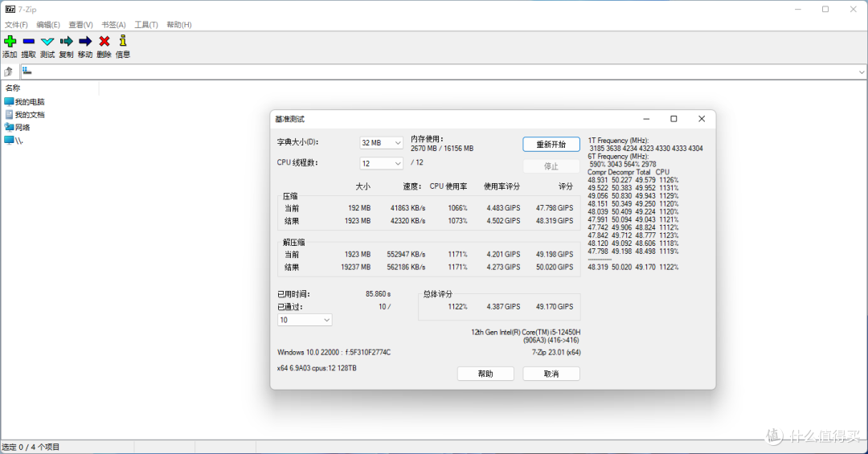This screenshot has height=454, width=868.
Task: Click the Restart (重新开始) button
Action: pyautogui.click(x=551, y=145)
